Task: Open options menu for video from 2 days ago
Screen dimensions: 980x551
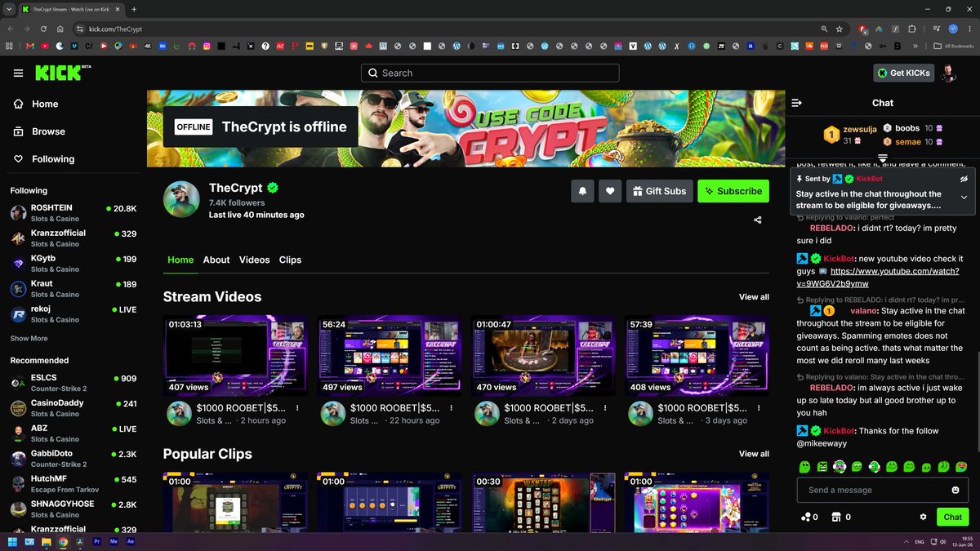Action: (604, 408)
